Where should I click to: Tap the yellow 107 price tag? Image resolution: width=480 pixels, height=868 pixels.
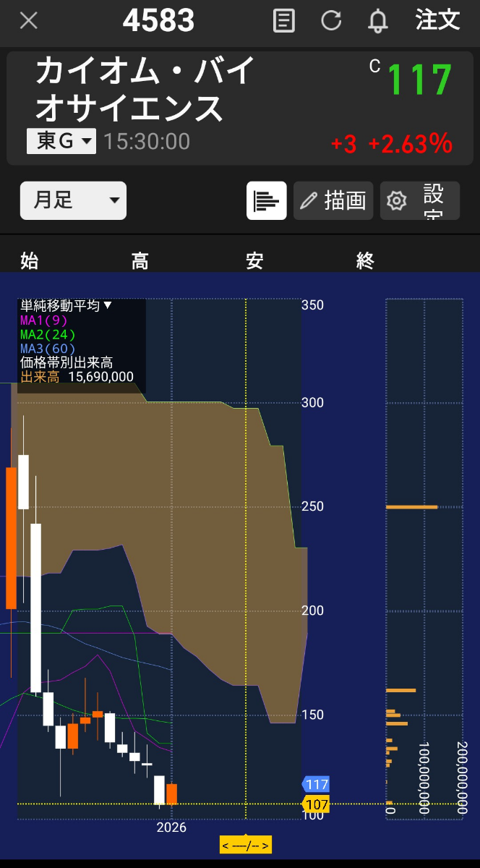tap(316, 804)
